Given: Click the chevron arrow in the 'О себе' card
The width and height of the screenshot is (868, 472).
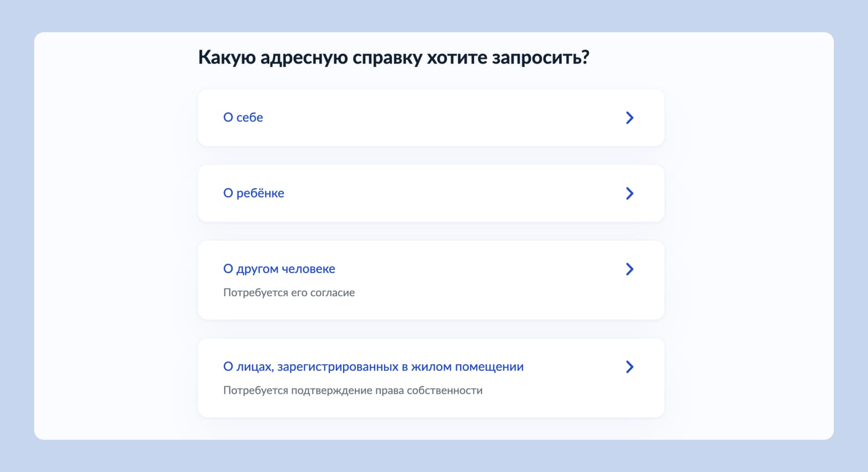Looking at the screenshot, I should 629,118.
